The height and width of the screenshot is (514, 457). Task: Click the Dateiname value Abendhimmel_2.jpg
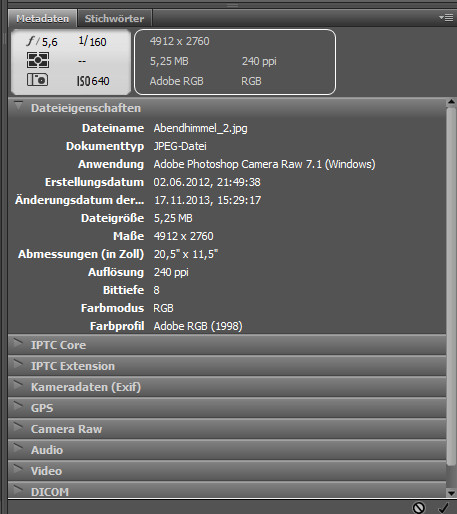pyautogui.click(x=200, y=128)
